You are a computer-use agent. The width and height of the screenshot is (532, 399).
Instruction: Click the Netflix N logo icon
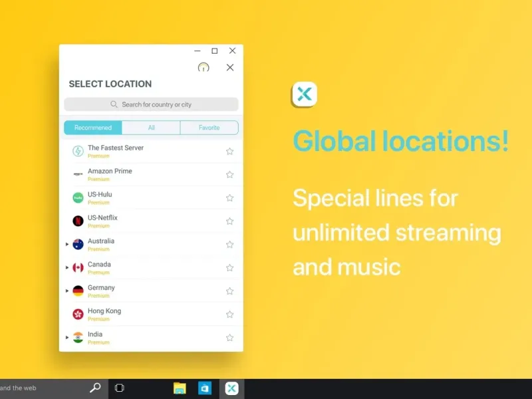coord(78,221)
